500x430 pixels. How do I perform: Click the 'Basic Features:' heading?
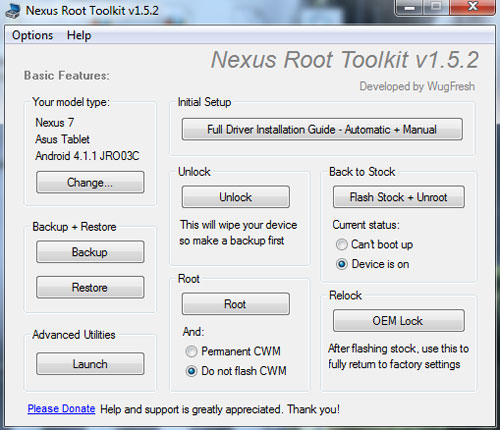[67, 75]
